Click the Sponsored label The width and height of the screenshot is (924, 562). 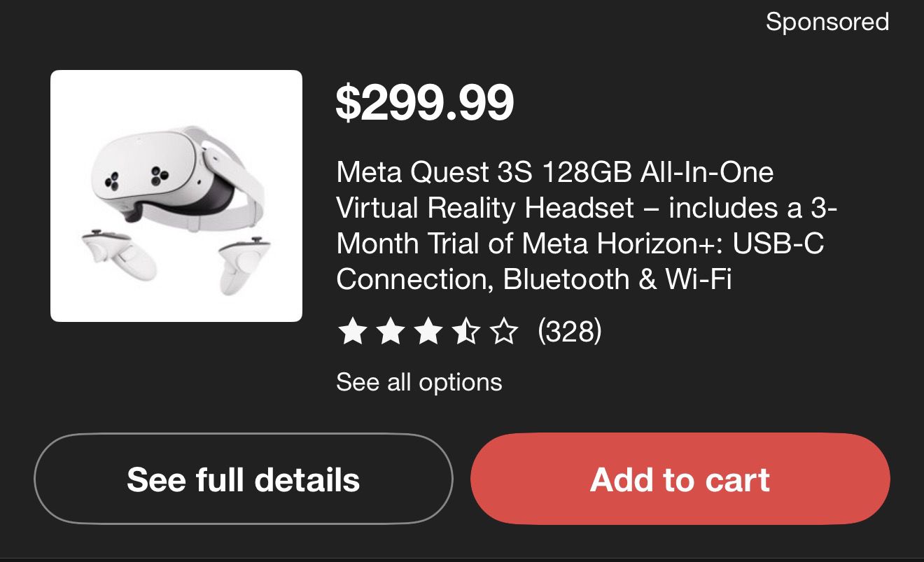pyautogui.click(x=827, y=22)
